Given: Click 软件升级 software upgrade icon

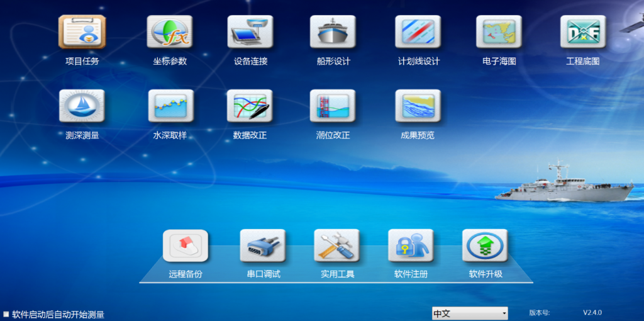Looking at the screenshot, I should (485, 246).
